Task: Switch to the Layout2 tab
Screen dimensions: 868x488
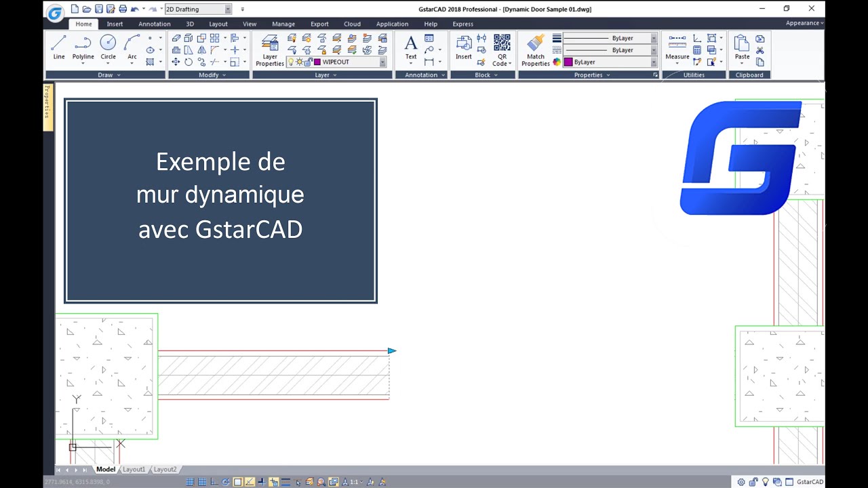Action: click(165, 469)
